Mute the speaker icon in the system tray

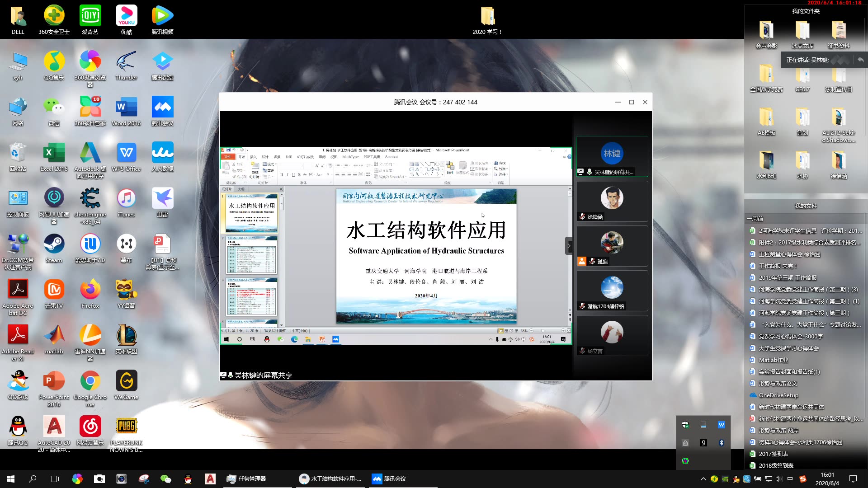pyautogui.click(x=778, y=479)
